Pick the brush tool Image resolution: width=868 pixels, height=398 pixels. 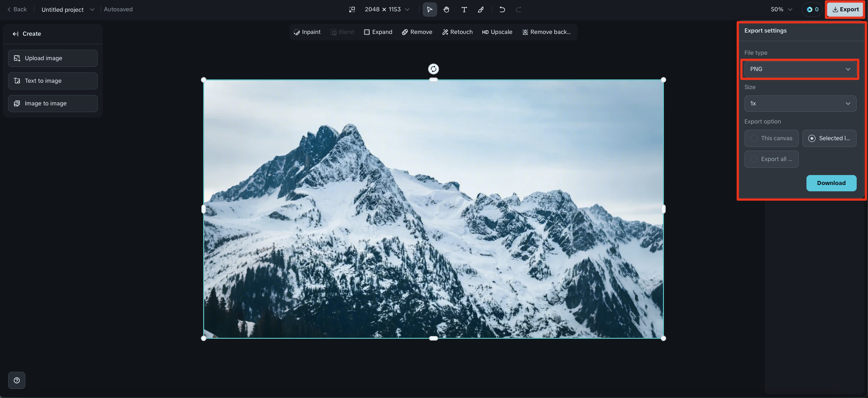pyautogui.click(x=481, y=9)
